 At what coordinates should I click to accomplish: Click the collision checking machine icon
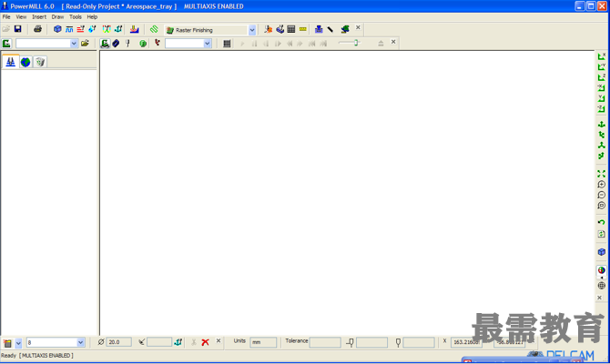pyautogui.click(x=280, y=29)
